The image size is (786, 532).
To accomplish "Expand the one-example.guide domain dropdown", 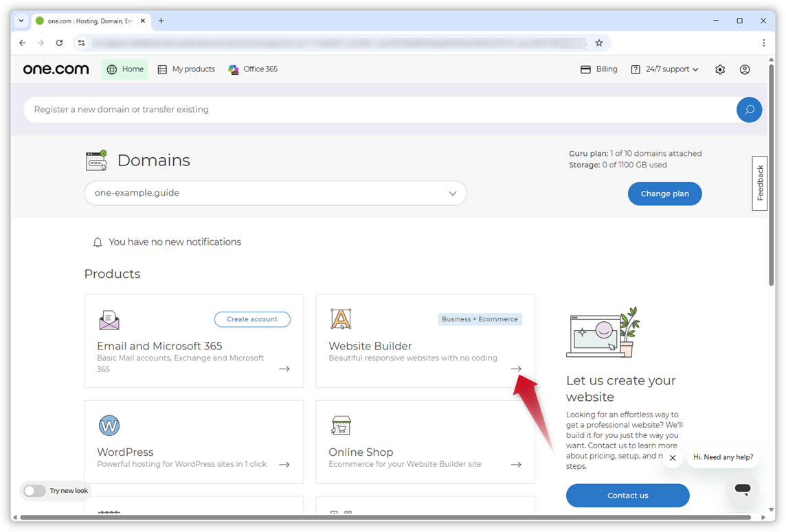I will pyautogui.click(x=453, y=194).
